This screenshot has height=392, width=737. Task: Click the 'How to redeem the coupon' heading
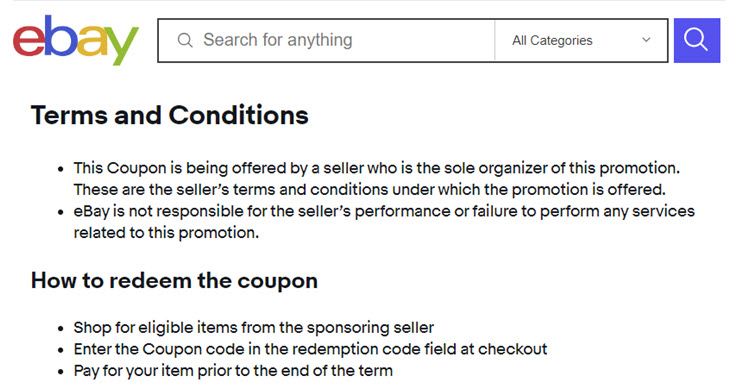point(174,281)
